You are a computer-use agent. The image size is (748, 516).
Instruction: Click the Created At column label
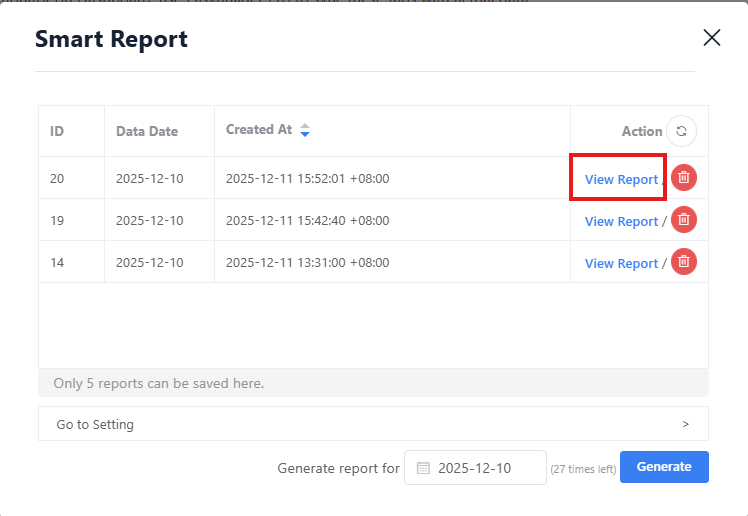click(x=259, y=130)
